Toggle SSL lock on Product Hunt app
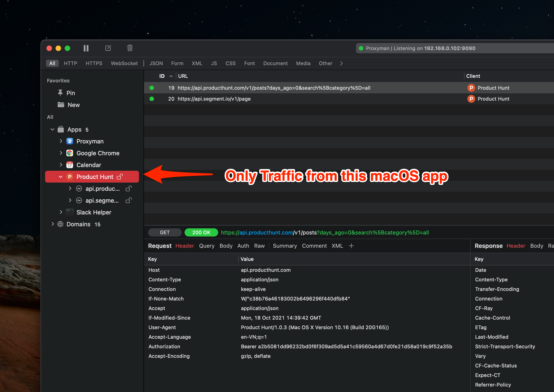Viewport: 554px width, 392px height. [x=120, y=177]
